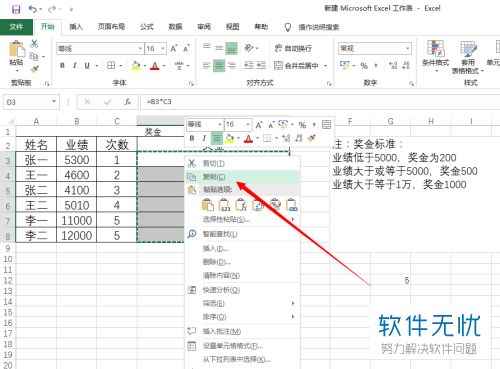Viewport: 500px width, 369px height.
Task: Switch to the 插入 ribbon tab
Action: 76,27
